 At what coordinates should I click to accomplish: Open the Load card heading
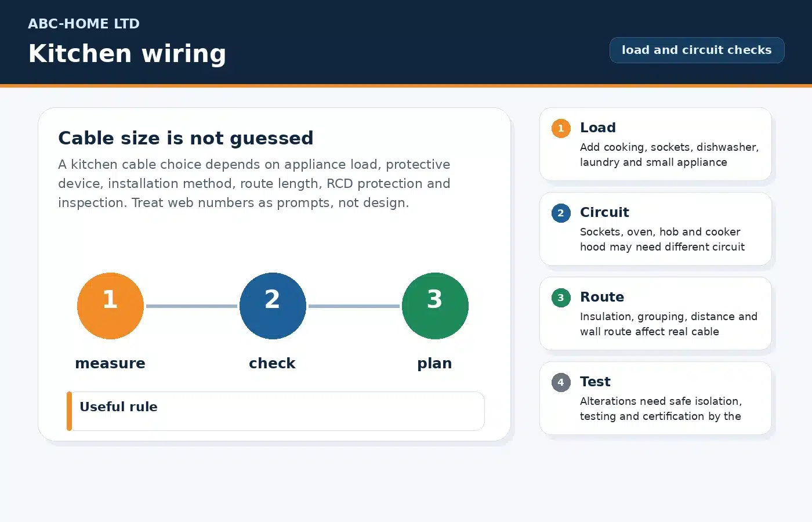598,128
